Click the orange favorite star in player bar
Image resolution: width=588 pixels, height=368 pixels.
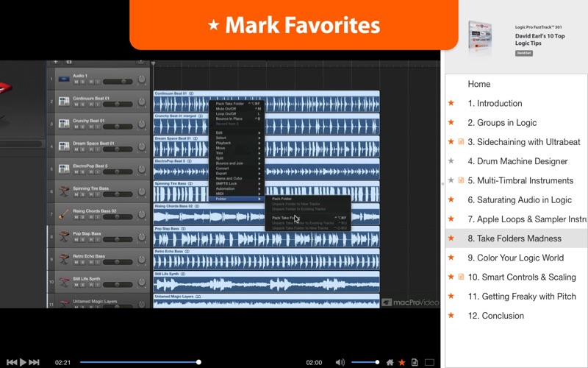tap(402, 362)
